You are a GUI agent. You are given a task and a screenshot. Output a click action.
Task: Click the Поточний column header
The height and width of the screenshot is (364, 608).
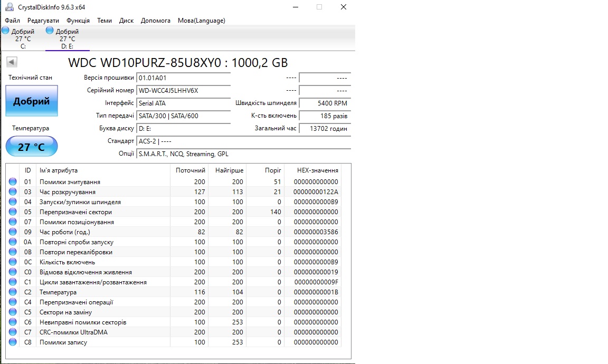click(191, 170)
